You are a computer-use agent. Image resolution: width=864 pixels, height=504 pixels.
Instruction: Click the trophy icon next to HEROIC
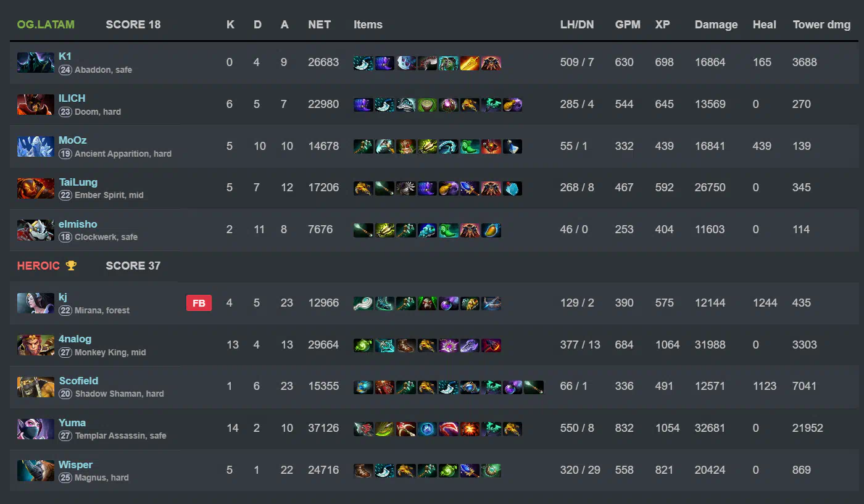pos(71,265)
